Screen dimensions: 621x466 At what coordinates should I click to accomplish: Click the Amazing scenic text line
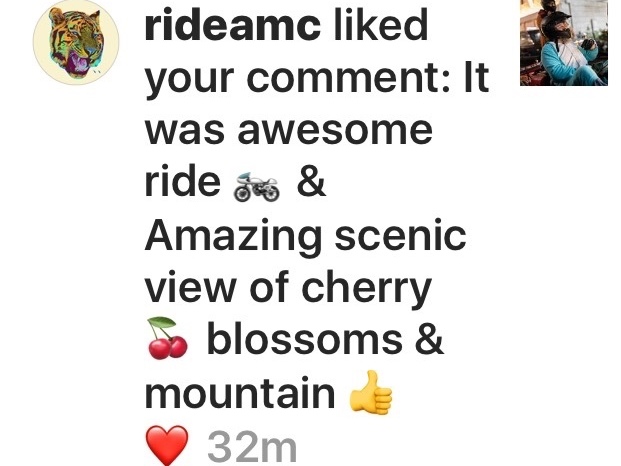click(x=305, y=237)
